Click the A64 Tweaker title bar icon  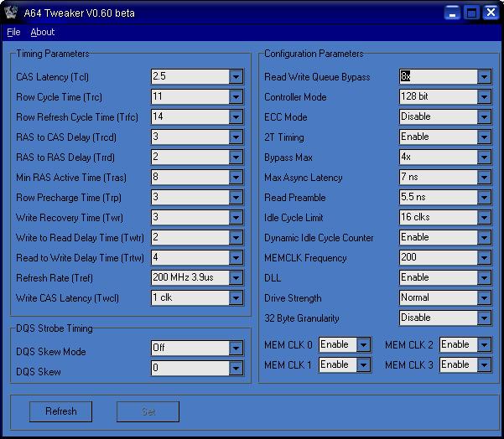(11, 13)
